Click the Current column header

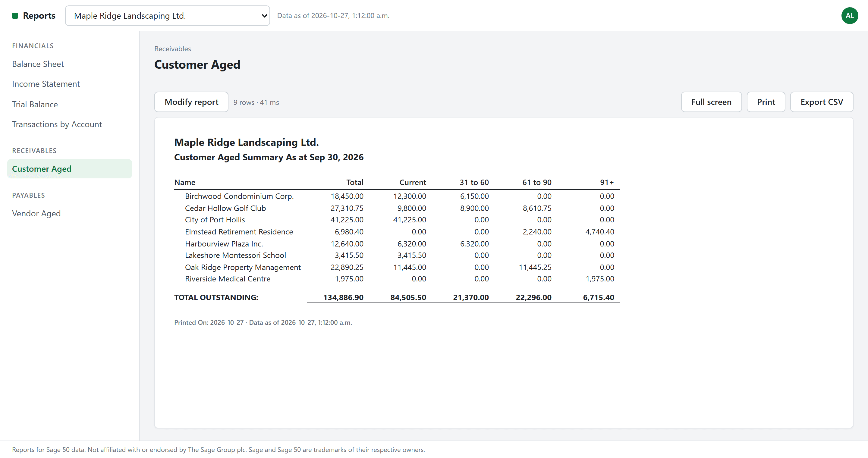coord(413,182)
